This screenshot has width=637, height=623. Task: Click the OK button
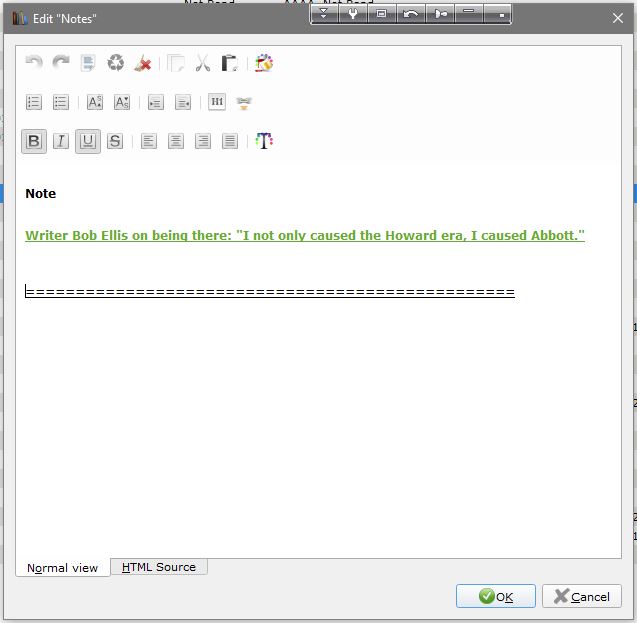pyautogui.click(x=496, y=596)
